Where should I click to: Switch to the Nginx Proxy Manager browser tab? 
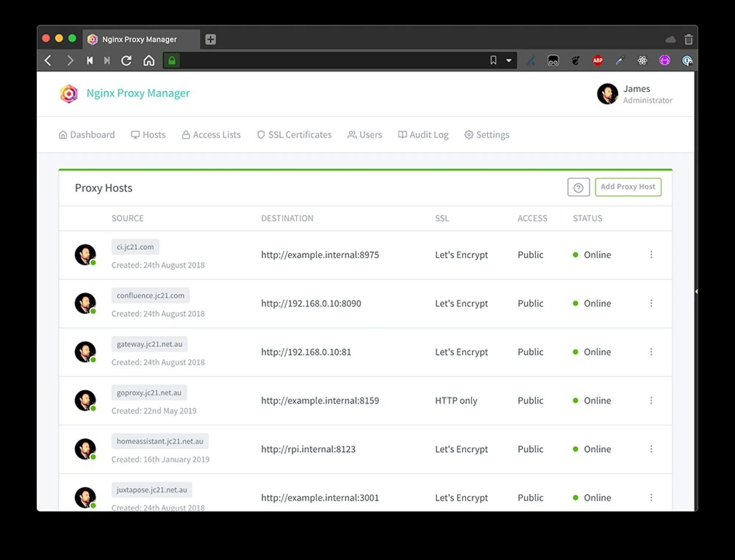click(140, 39)
